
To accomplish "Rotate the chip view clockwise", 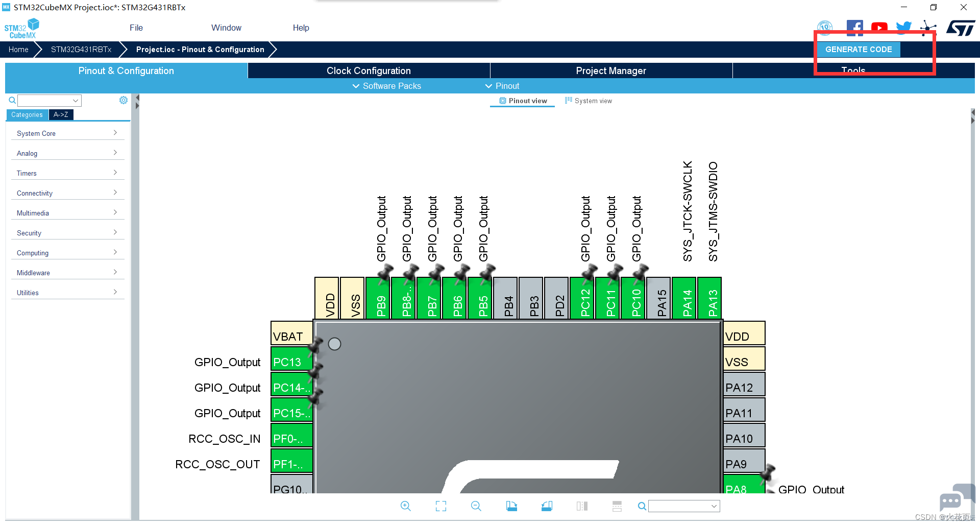I will pyautogui.click(x=511, y=506).
